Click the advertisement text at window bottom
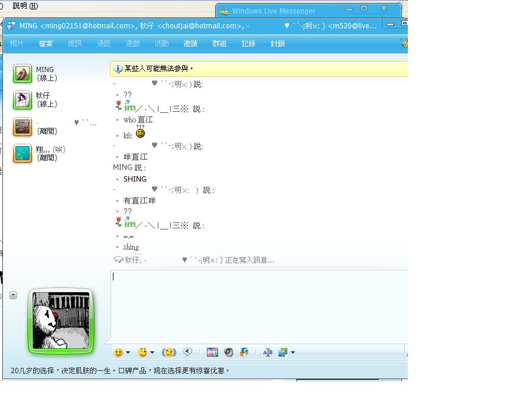532x414 pixels. 120,371
